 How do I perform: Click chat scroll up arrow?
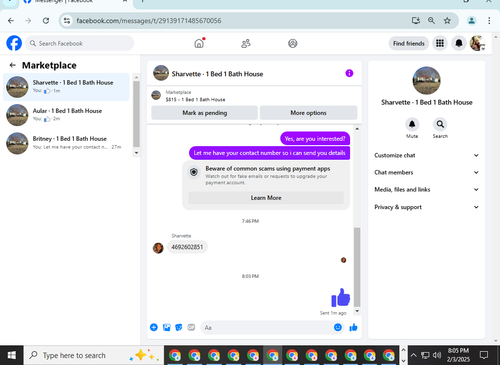point(357,129)
